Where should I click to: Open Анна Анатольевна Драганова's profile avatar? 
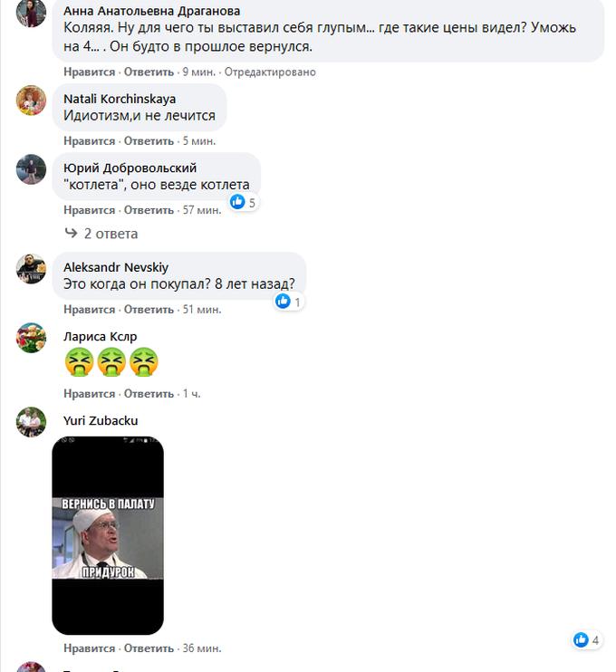point(31,12)
